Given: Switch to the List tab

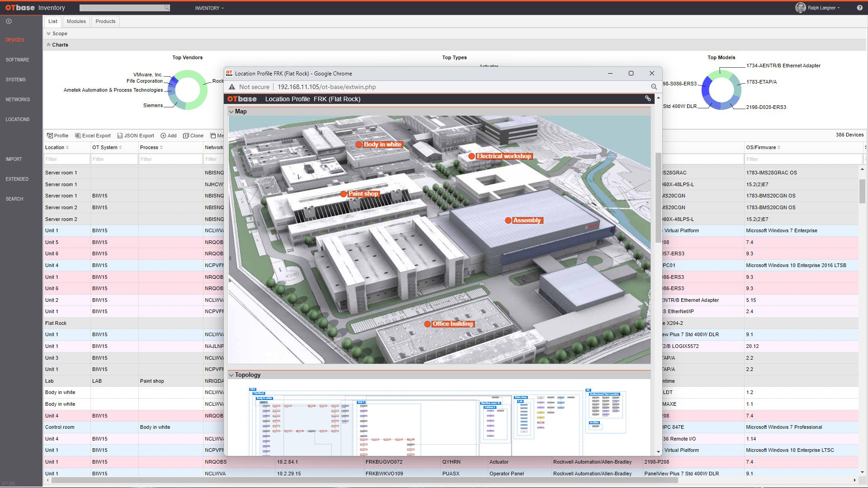Looking at the screenshot, I should click(x=53, y=21).
